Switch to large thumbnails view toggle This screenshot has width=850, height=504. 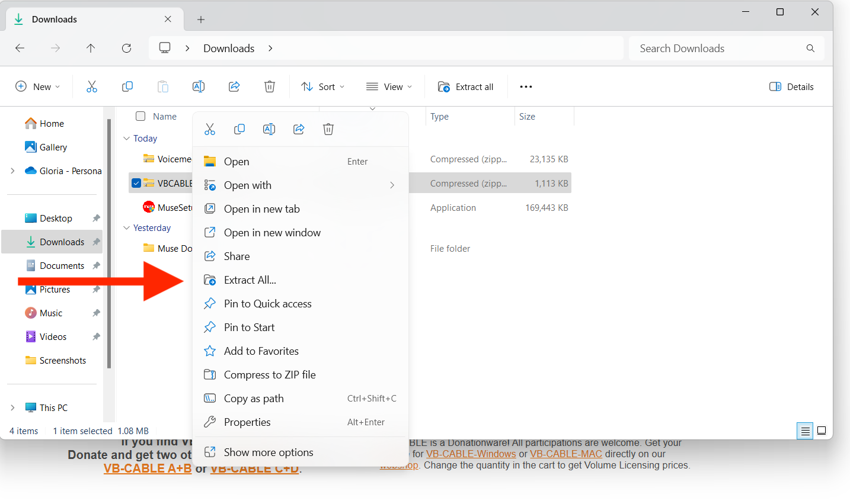(822, 431)
